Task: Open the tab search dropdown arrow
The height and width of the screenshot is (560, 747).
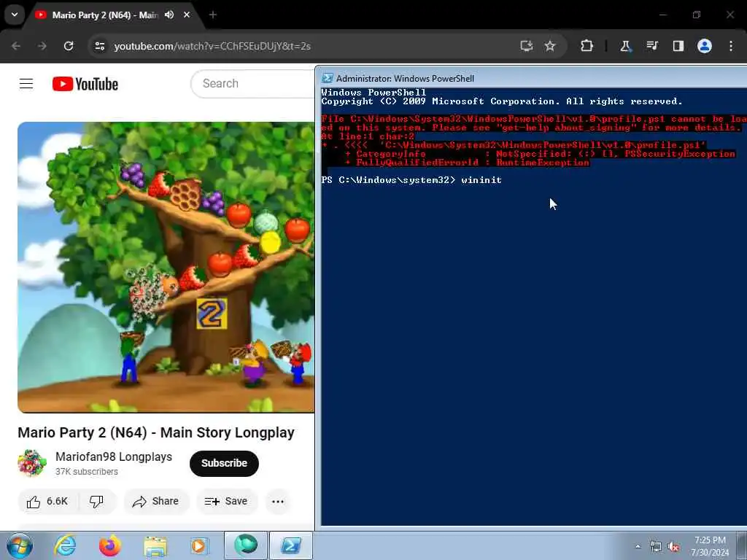Action: pos(15,15)
